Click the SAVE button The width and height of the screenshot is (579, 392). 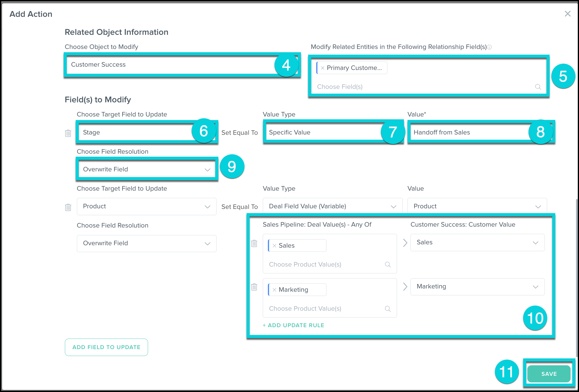549,374
